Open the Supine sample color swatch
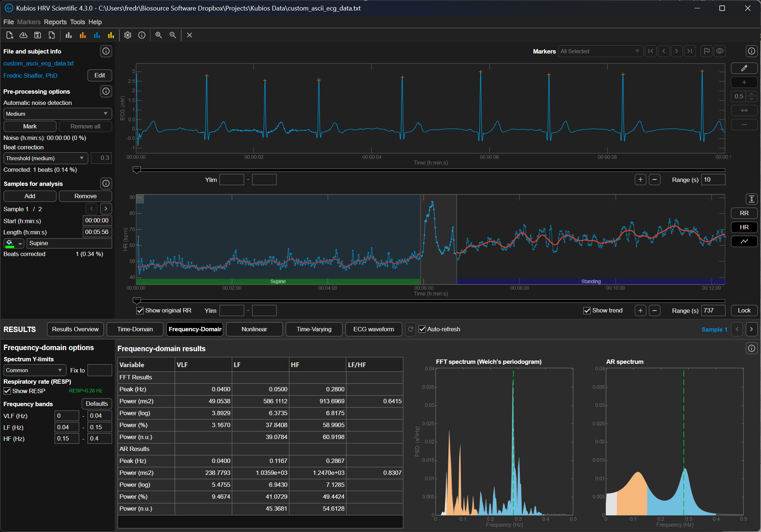 (9, 243)
